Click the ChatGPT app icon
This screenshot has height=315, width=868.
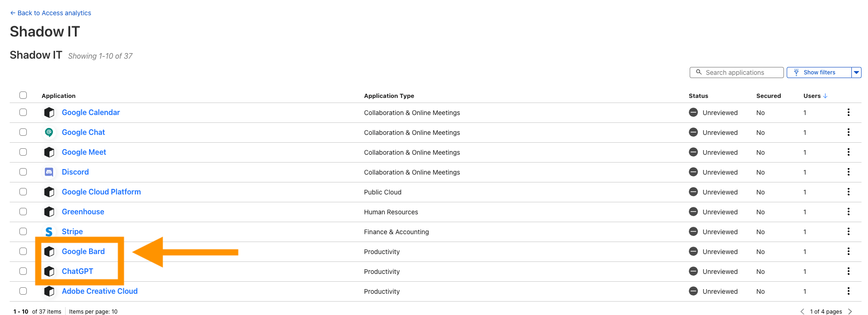[x=49, y=271]
